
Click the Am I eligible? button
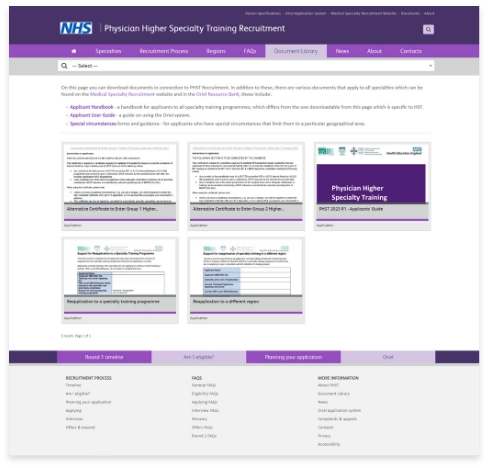(199, 357)
